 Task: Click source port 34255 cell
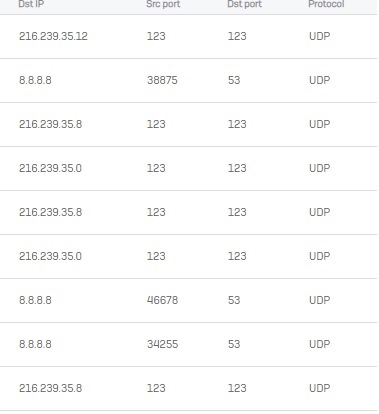(162, 344)
